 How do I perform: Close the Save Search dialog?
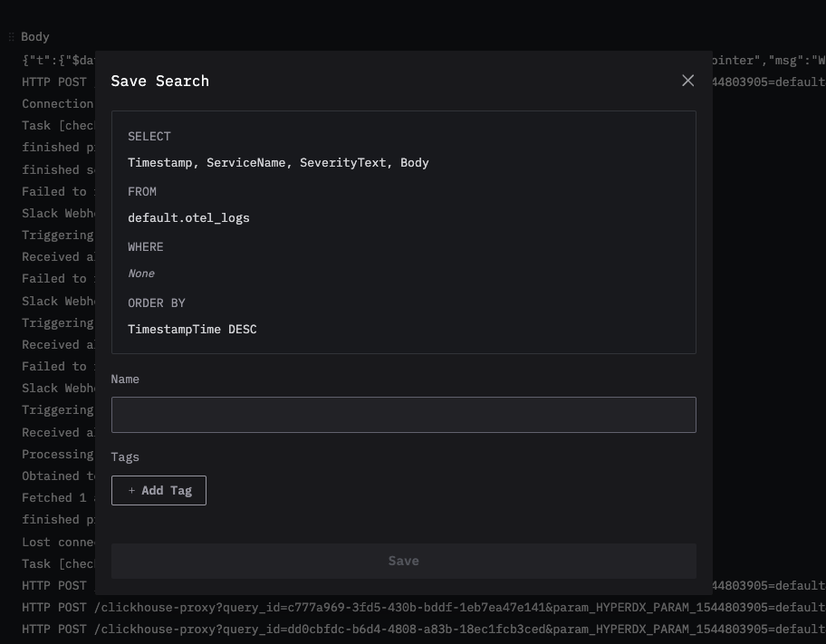click(687, 81)
